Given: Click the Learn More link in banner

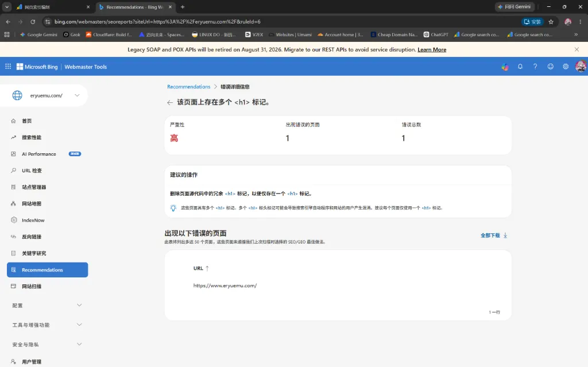Looking at the screenshot, I should pyautogui.click(x=432, y=49).
